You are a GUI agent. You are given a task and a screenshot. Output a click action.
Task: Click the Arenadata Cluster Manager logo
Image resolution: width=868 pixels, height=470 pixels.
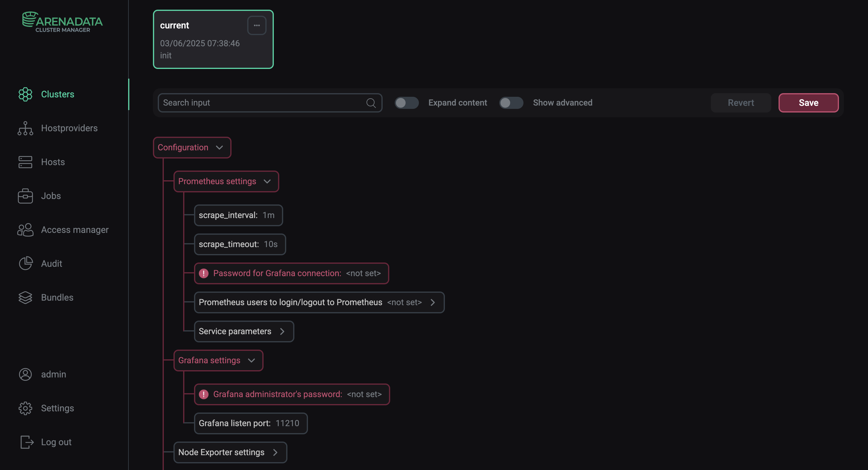(62, 22)
